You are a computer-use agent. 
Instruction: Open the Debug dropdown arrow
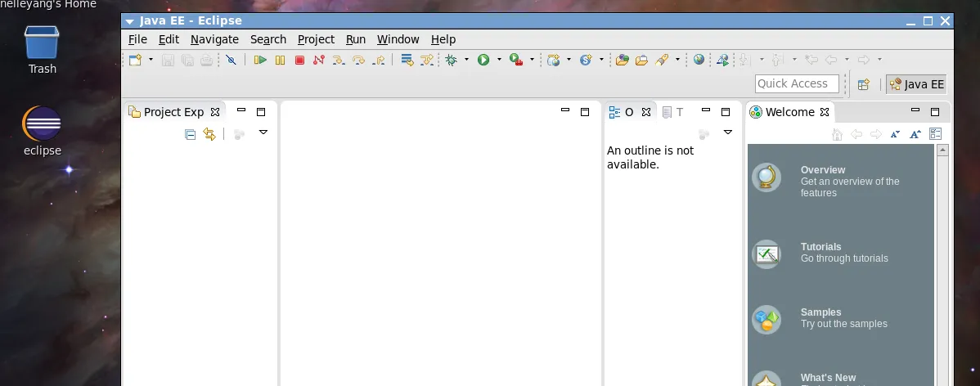point(466,60)
